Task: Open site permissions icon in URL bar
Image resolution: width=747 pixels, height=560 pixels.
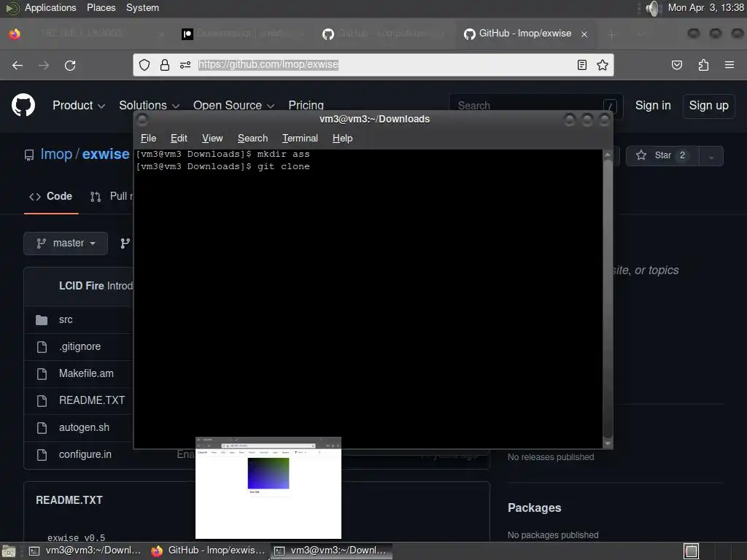Action: point(185,65)
